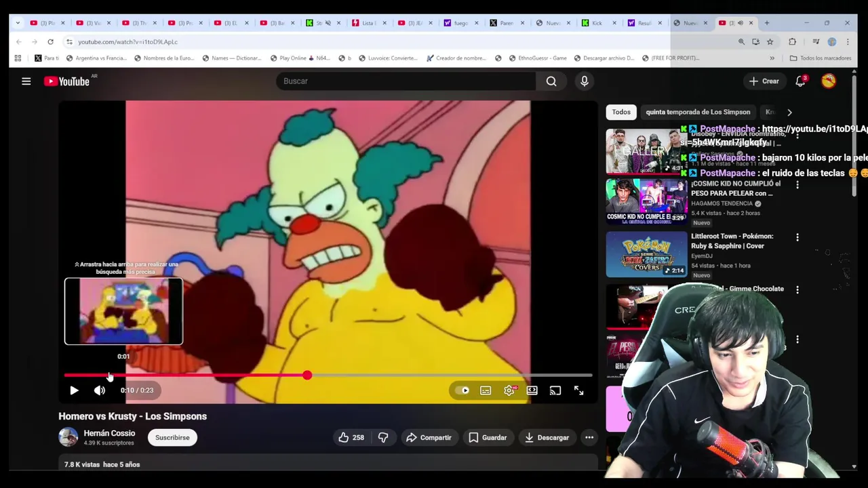Open the player settings gear
The height and width of the screenshot is (488, 868).
(509, 390)
